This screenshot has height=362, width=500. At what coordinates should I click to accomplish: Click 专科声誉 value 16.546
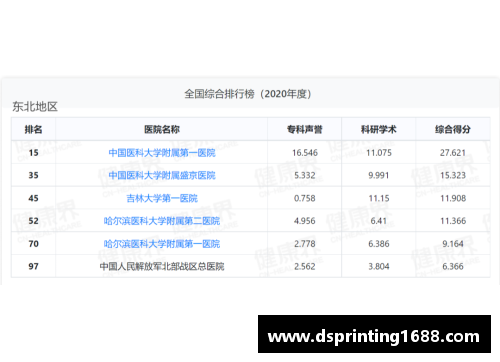click(305, 153)
